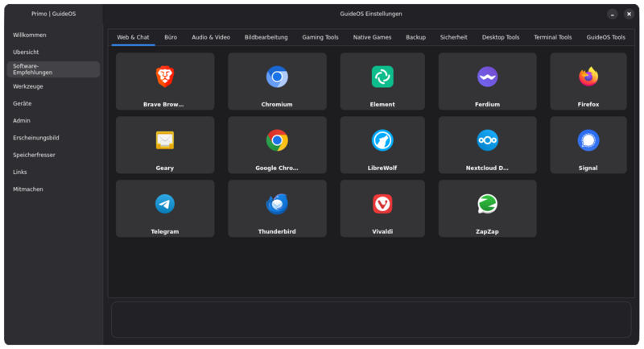This screenshot has height=349, width=644.
Task: Pick the LibreWolf icon
Action: [382, 140]
